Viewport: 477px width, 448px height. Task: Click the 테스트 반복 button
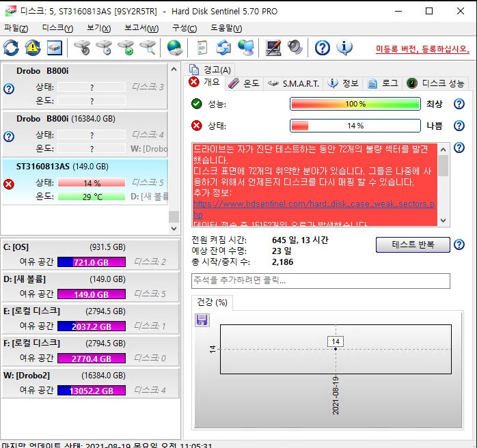point(413,244)
